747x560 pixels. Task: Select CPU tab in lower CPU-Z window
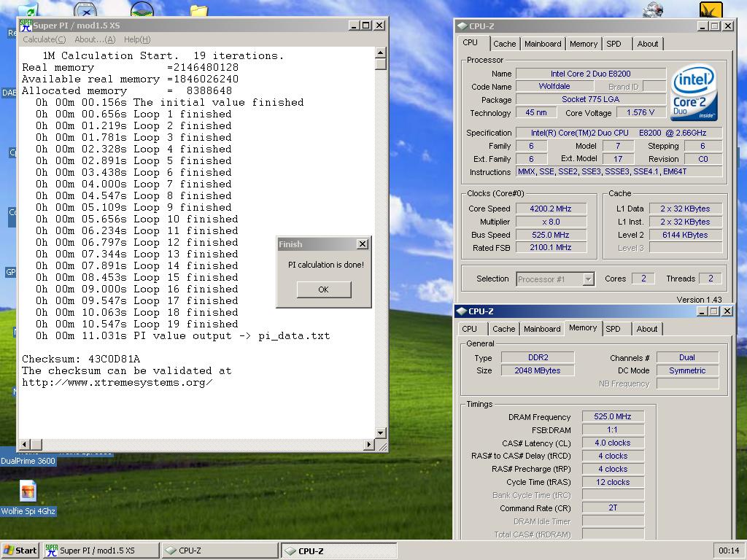point(469,329)
